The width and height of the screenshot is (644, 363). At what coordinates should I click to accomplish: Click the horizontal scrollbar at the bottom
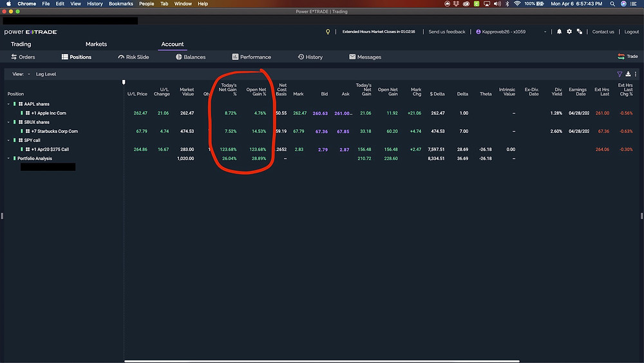[322, 361]
